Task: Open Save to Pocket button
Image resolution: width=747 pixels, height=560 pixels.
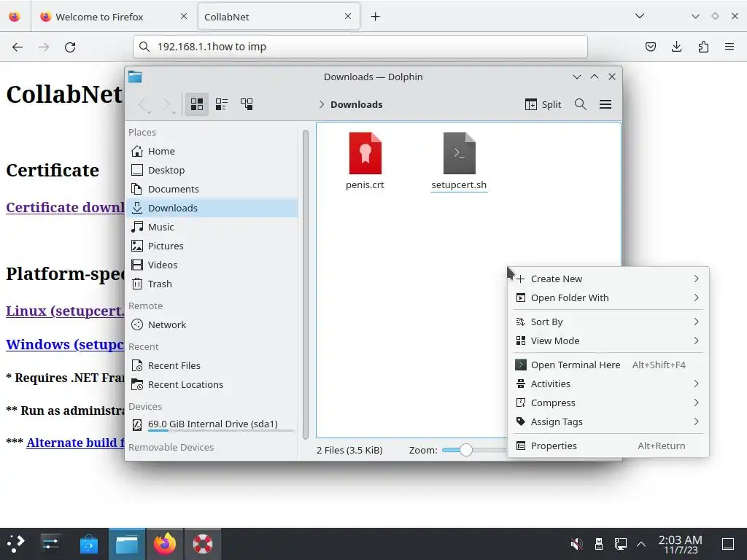Action: click(x=650, y=47)
